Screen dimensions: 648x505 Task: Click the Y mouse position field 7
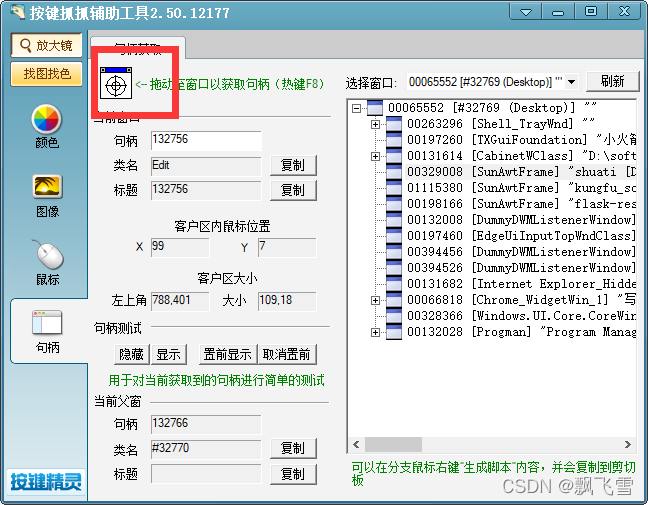coord(287,247)
